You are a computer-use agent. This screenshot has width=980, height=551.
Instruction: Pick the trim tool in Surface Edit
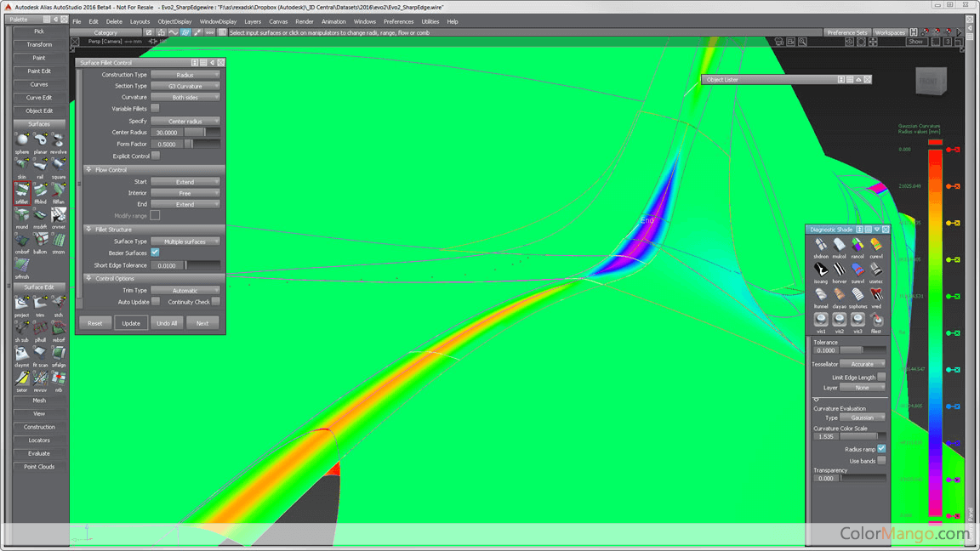pos(40,304)
